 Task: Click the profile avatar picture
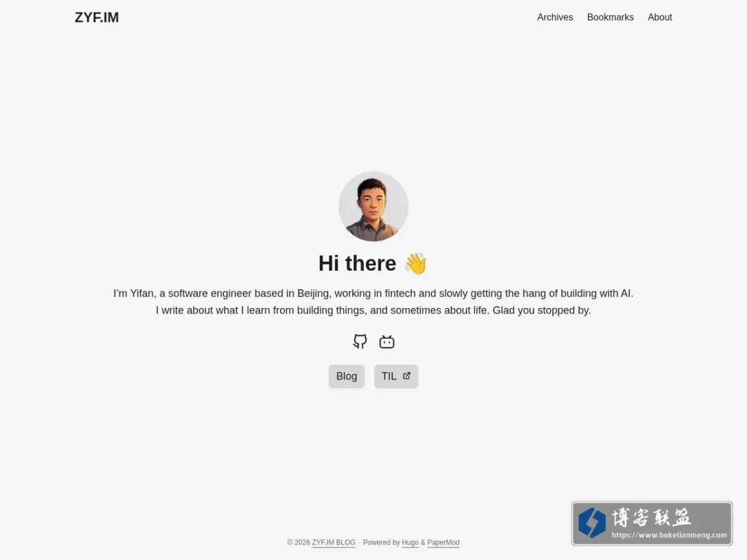[x=374, y=207]
